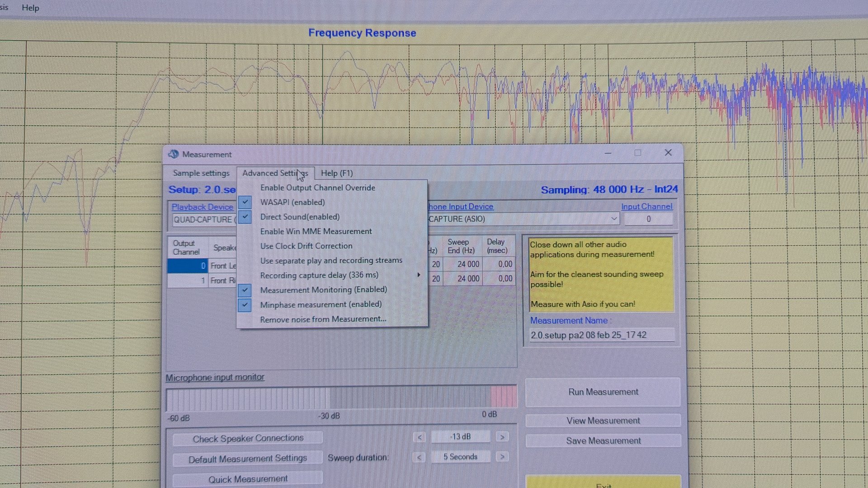Open the Sample settings menu

tap(201, 173)
